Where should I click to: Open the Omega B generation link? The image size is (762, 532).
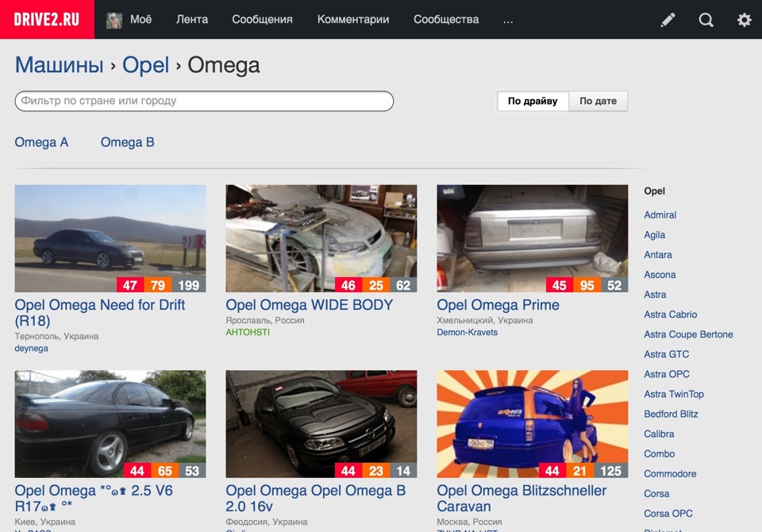point(127,142)
